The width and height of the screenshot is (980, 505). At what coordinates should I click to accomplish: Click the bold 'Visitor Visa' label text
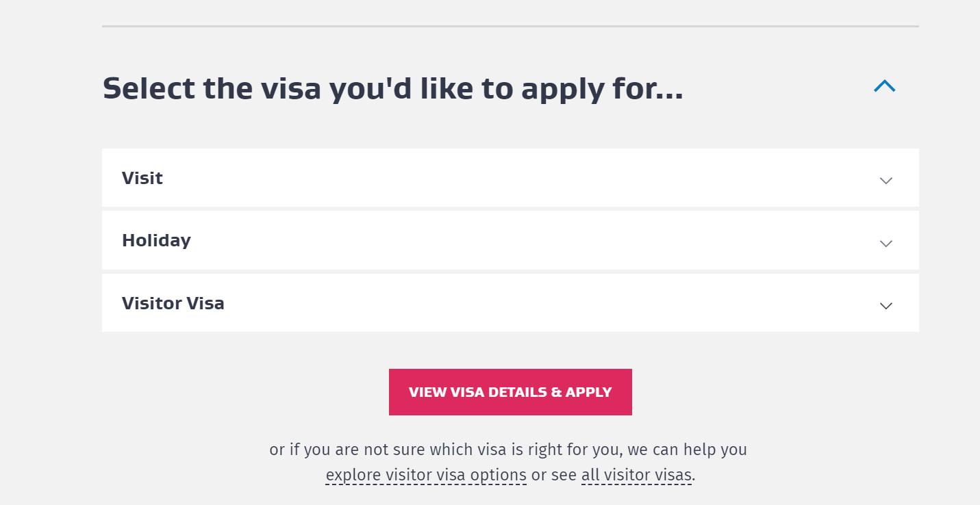(x=173, y=303)
